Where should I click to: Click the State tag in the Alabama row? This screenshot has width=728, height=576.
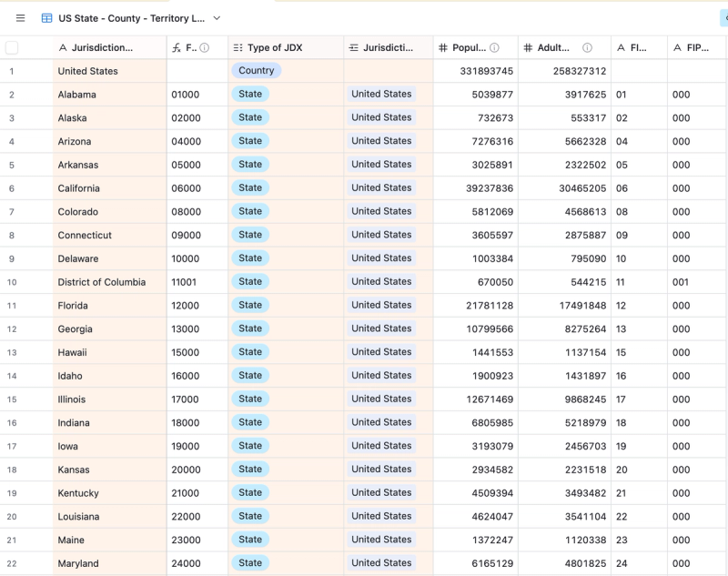250,94
